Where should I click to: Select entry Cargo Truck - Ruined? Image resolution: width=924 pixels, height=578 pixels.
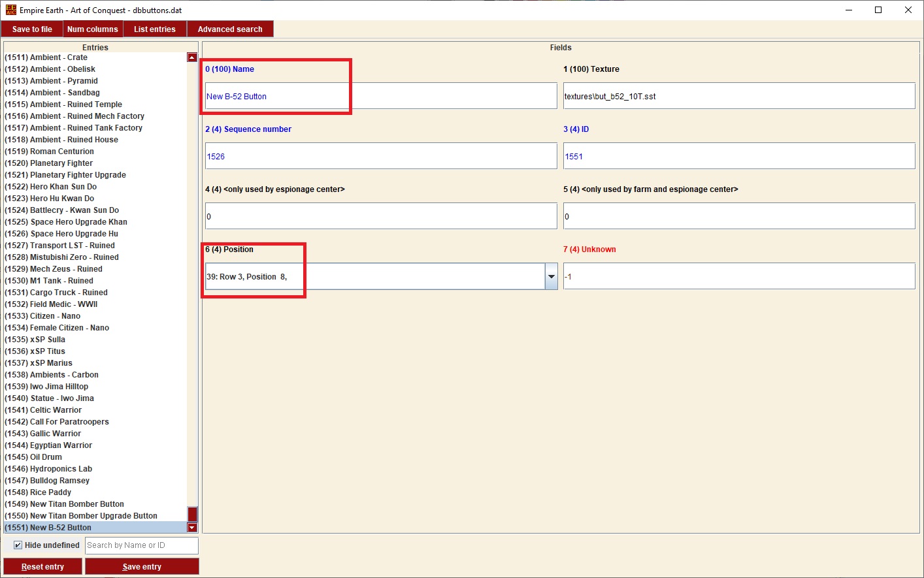(x=95, y=293)
